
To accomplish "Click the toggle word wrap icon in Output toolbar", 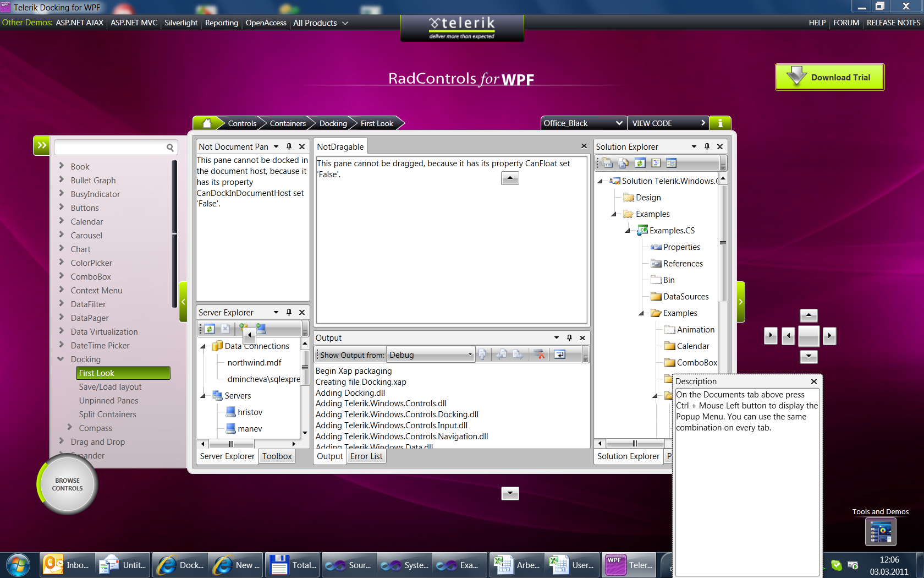I will [x=559, y=355].
